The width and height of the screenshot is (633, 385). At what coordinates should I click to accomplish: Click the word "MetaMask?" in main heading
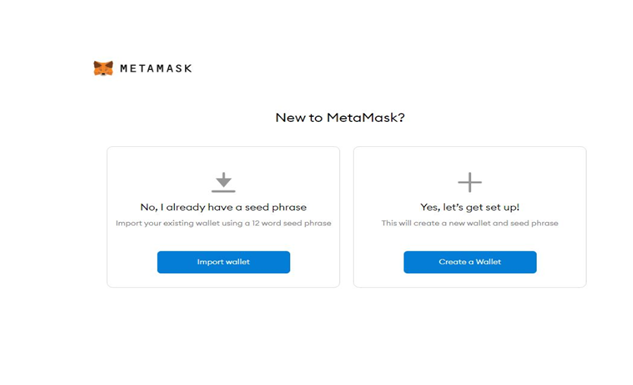[x=365, y=117]
